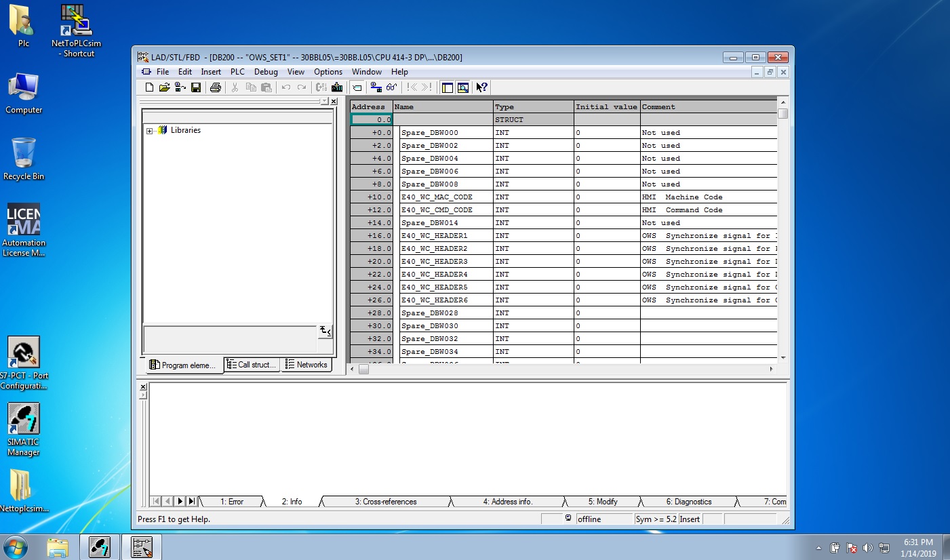Open the overview panel dropdown arrow
Image resolution: width=950 pixels, height=560 pixels.
[323, 101]
